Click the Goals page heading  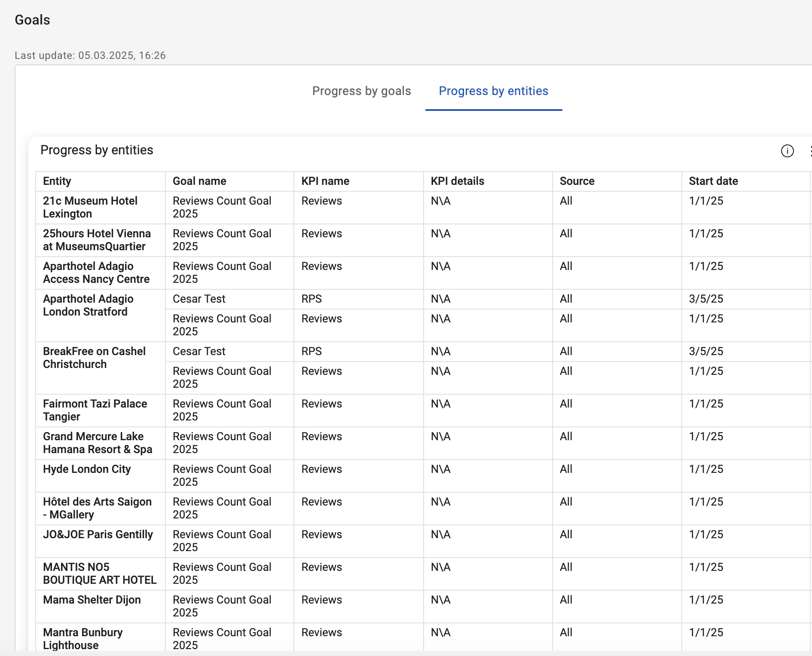click(x=32, y=20)
